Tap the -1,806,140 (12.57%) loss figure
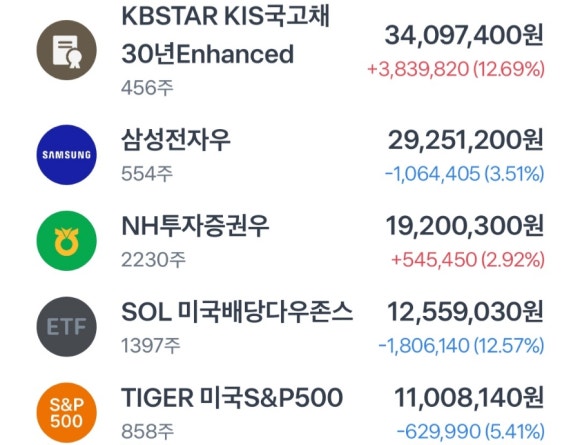 [x=461, y=345]
